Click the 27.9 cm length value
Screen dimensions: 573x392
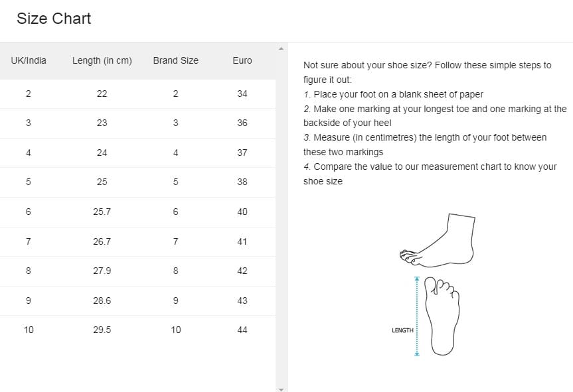(x=102, y=271)
